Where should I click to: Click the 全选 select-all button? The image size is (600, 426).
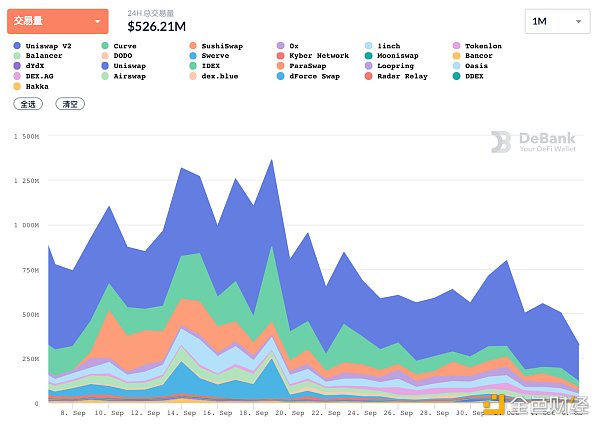pos(28,104)
